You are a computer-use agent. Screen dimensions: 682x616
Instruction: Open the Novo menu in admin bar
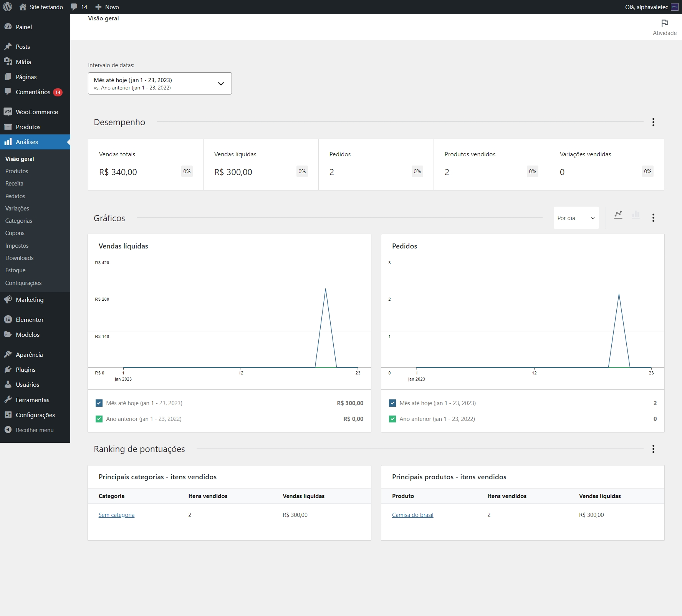click(107, 7)
